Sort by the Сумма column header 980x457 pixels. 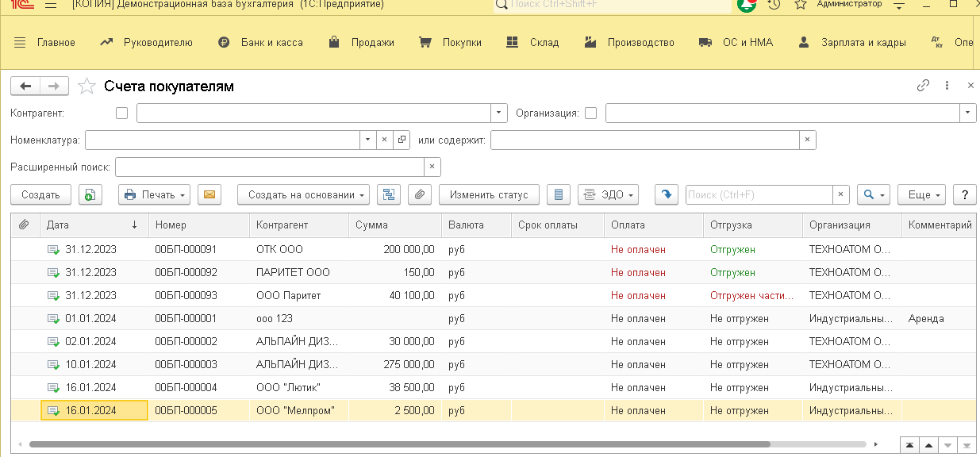[395, 225]
